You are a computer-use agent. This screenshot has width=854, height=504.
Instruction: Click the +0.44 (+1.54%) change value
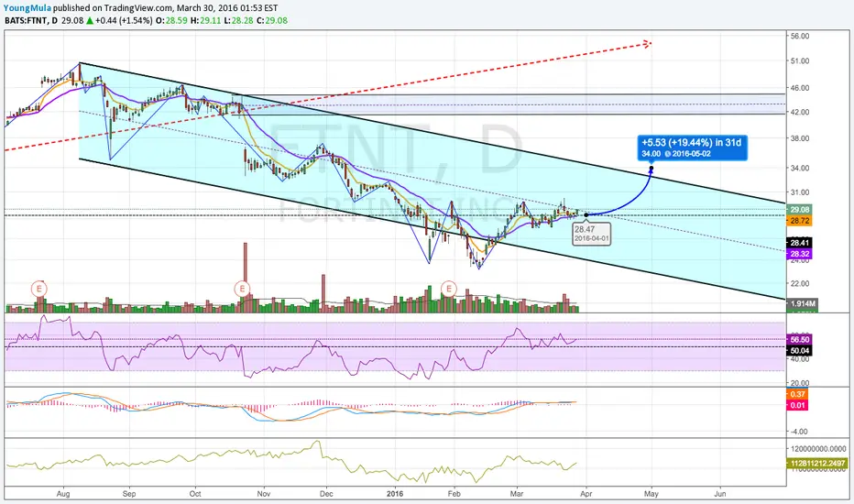coord(124,21)
